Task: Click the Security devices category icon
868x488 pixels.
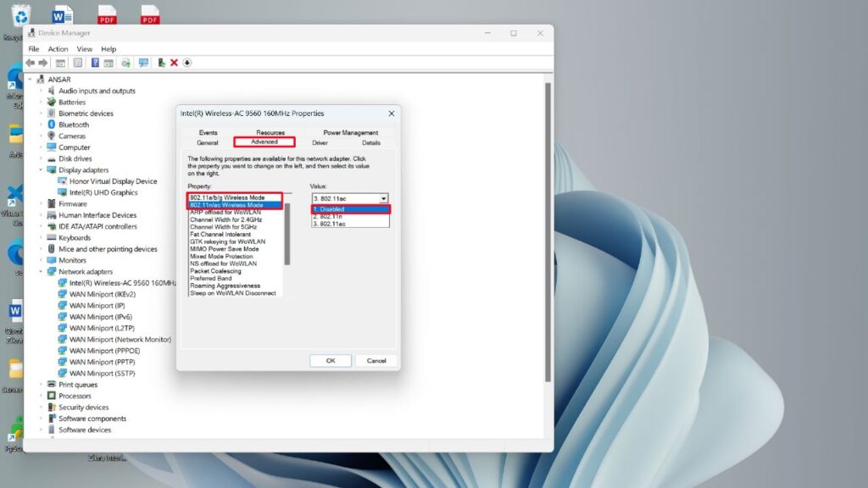Action: tap(52, 408)
